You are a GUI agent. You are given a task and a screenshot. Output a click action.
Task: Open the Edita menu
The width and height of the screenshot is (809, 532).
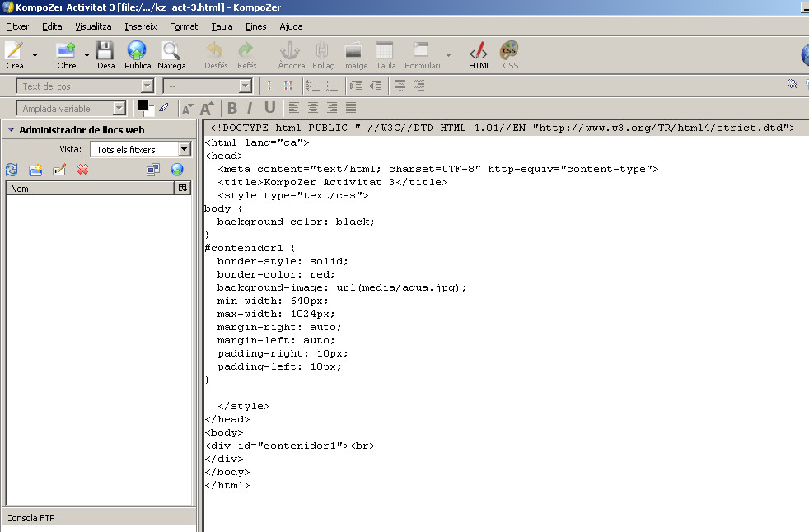point(52,26)
